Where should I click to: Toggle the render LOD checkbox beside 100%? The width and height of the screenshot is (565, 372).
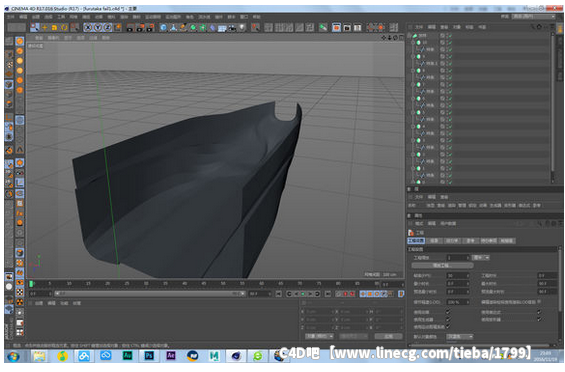(x=539, y=302)
